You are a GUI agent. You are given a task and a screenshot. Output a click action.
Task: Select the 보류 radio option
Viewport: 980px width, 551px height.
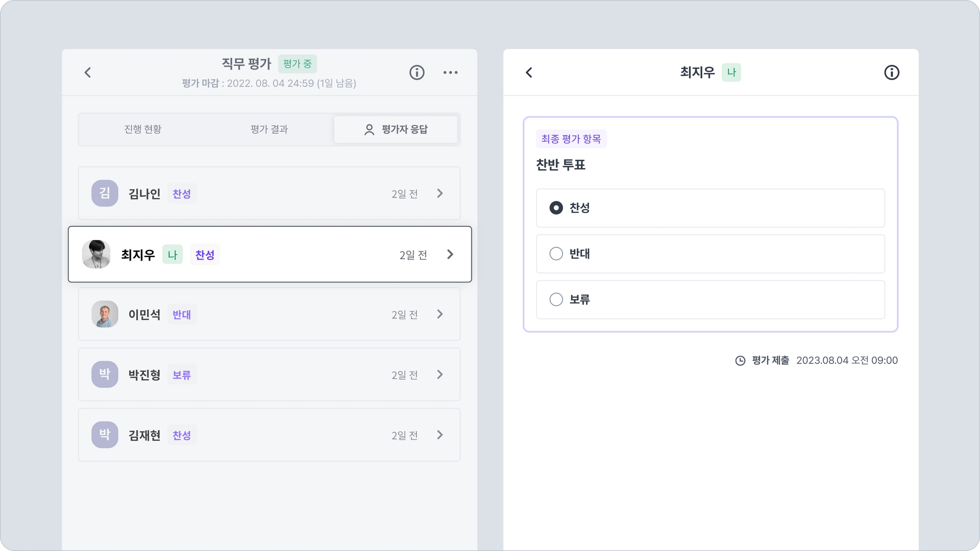click(x=556, y=299)
